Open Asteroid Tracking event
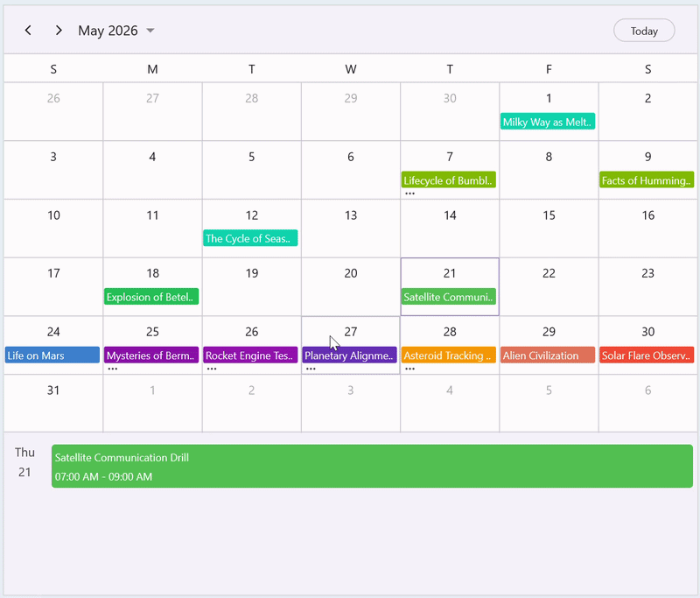This screenshot has height=598, width=700. (x=448, y=355)
